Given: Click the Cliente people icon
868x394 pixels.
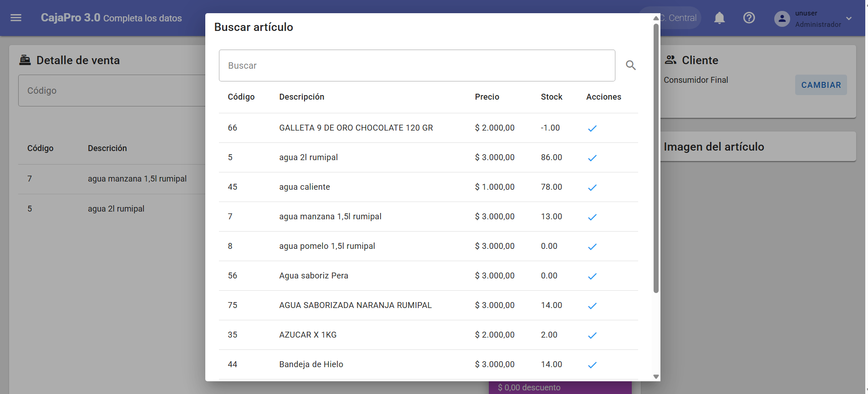Looking at the screenshot, I should [x=670, y=60].
